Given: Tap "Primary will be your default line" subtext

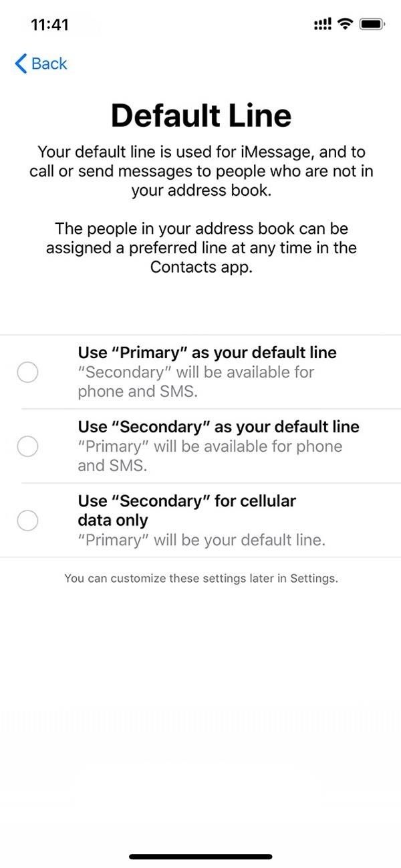Looking at the screenshot, I should coord(201,540).
